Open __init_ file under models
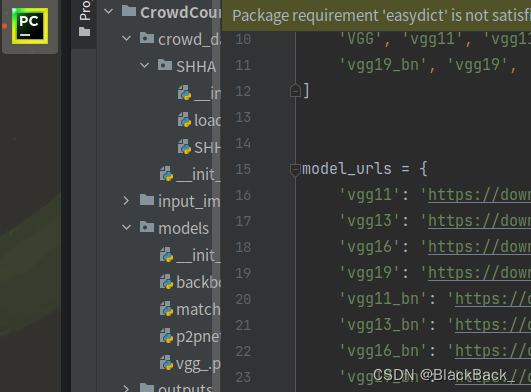This screenshot has width=531, height=392. pos(198,256)
